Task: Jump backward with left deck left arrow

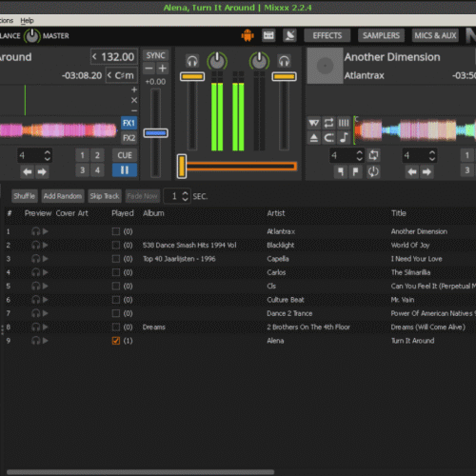Action: tap(28, 172)
